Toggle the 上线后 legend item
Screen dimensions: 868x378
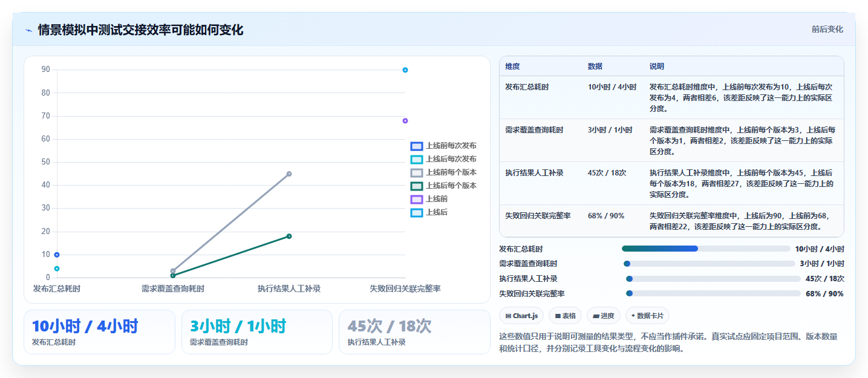pyautogui.click(x=429, y=212)
